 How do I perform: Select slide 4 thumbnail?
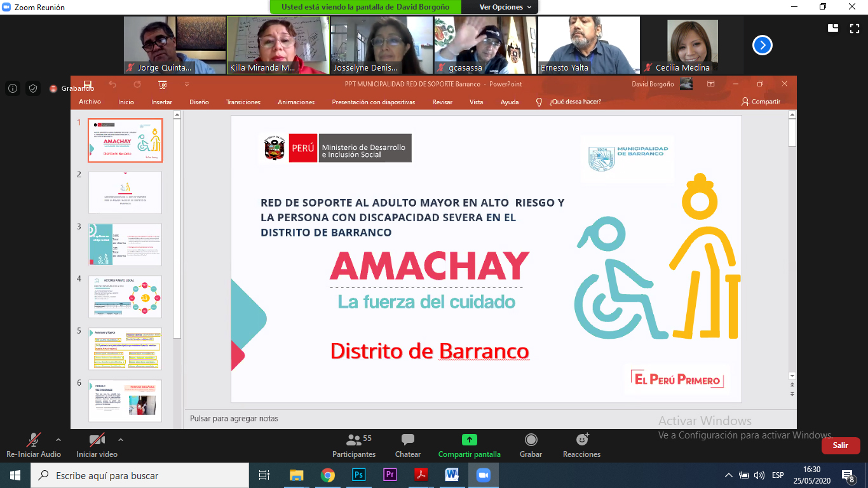(x=125, y=296)
